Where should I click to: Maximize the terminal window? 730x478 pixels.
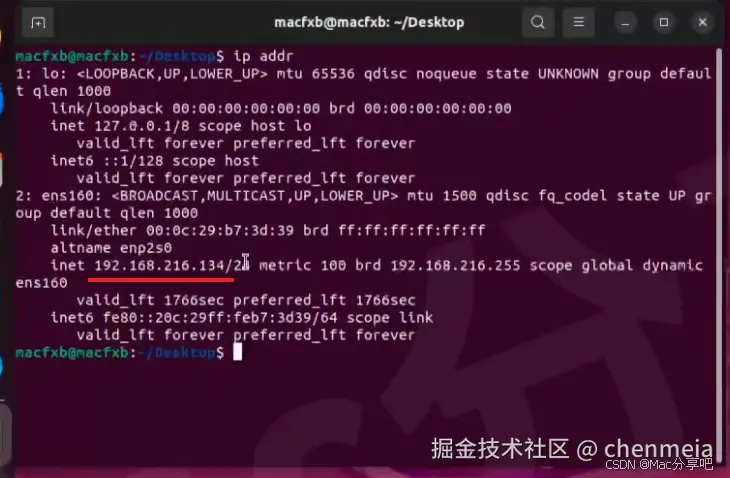[664, 22]
